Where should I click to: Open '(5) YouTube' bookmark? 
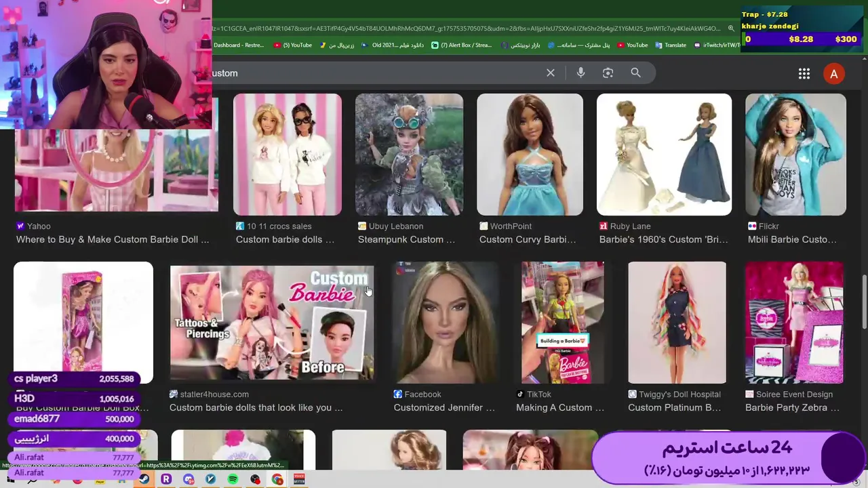(293, 45)
